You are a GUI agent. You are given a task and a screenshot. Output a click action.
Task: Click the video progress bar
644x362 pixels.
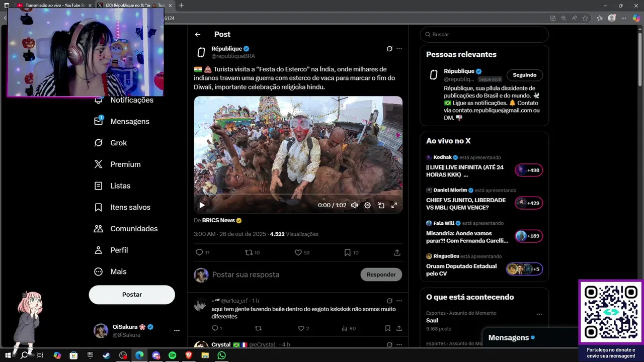tap(298, 194)
